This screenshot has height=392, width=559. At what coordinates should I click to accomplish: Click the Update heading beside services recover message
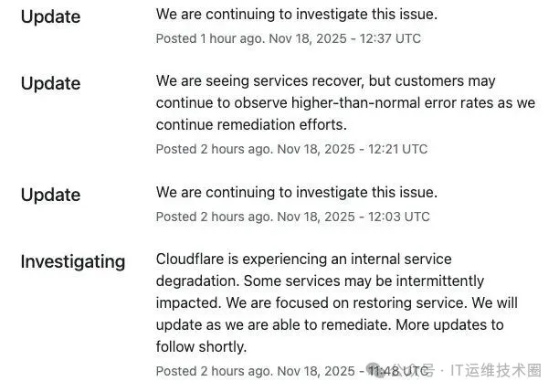pos(50,84)
